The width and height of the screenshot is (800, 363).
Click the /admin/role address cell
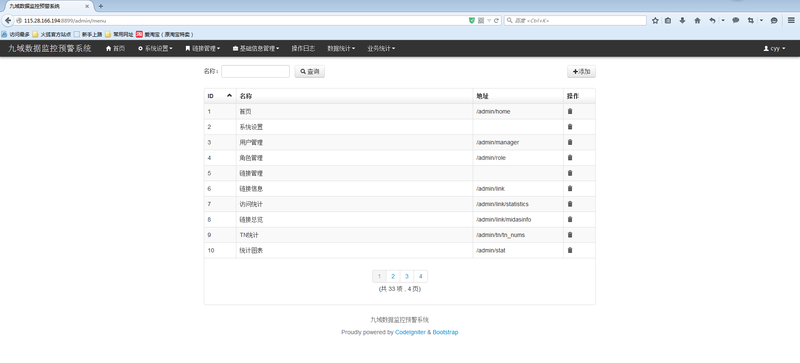tap(518, 158)
